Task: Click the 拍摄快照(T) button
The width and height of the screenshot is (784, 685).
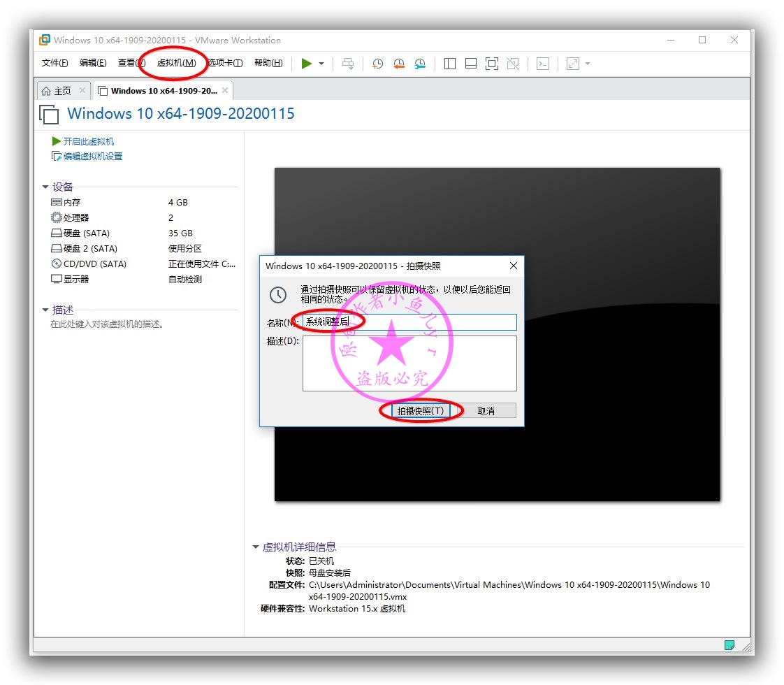Action: [x=421, y=411]
